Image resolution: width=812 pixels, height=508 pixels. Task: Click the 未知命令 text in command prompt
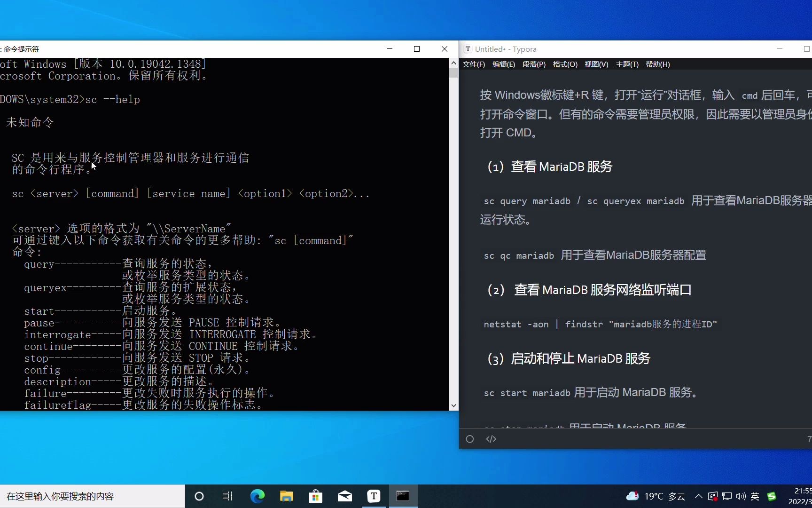30,123
